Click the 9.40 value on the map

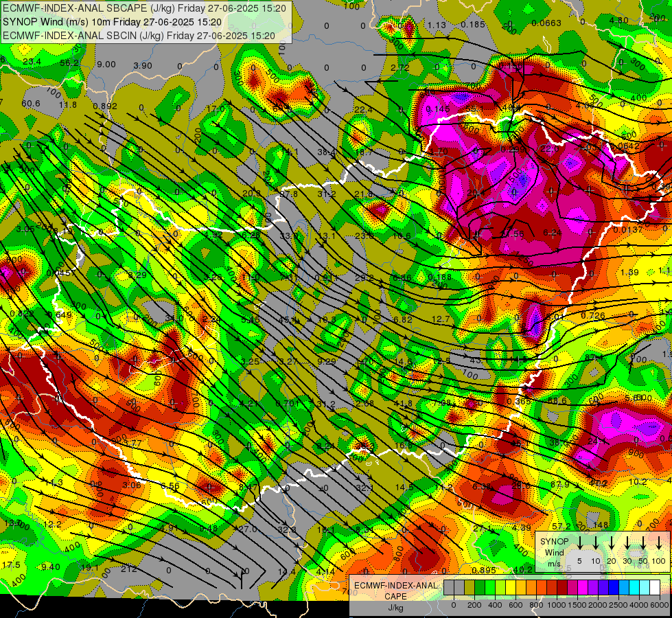tap(51, 567)
